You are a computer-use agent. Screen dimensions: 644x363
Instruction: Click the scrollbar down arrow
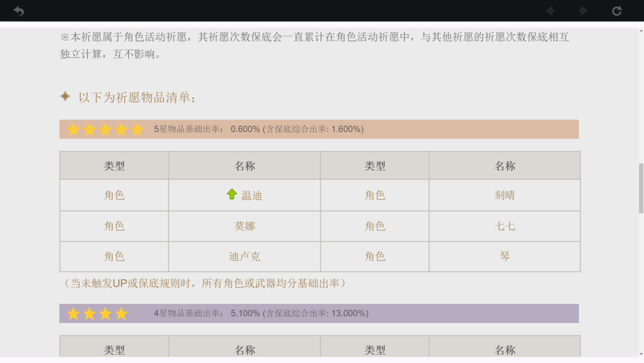point(641,354)
